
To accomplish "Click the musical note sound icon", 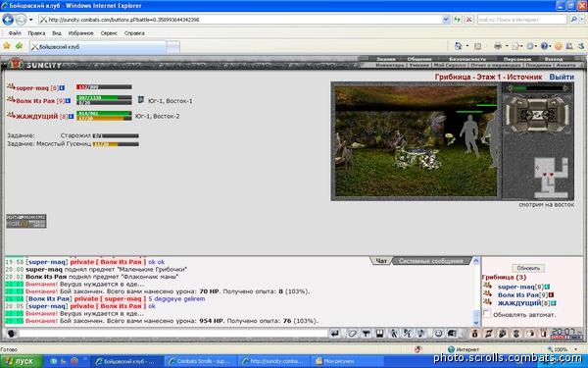I will [x=421, y=333].
